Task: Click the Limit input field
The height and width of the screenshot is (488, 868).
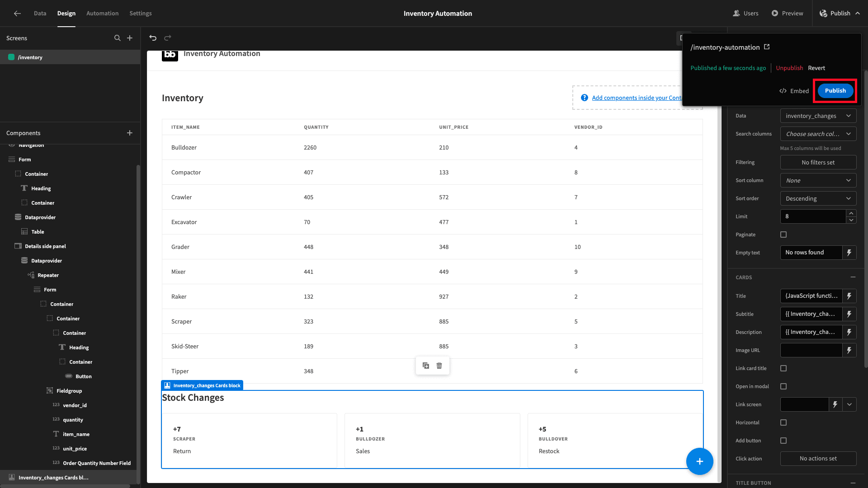Action: (813, 216)
